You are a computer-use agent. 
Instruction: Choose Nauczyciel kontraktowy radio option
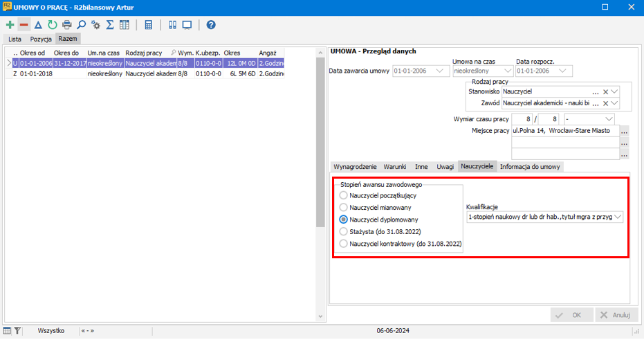point(343,244)
